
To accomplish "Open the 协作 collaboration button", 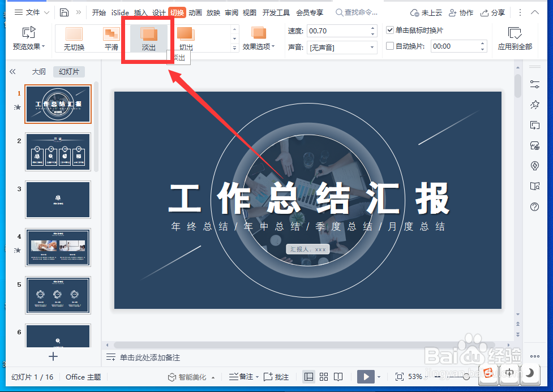I will pyautogui.click(x=461, y=12).
